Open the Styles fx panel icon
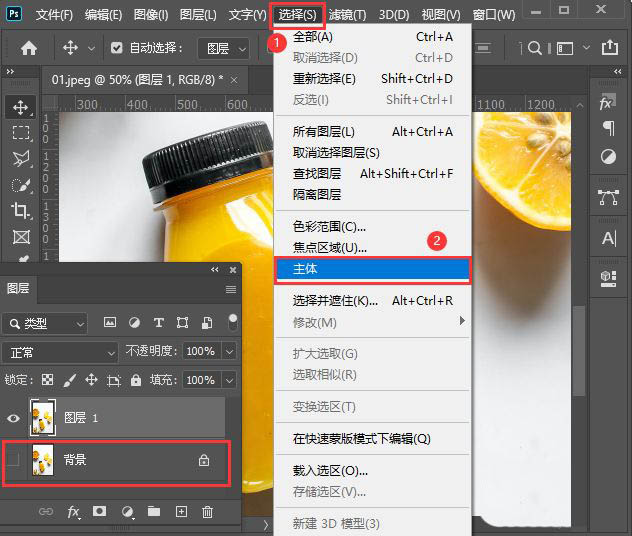Image resolution: width=632 pixels, height=536 pixels. pyautogui.click(x=608, y=102)
